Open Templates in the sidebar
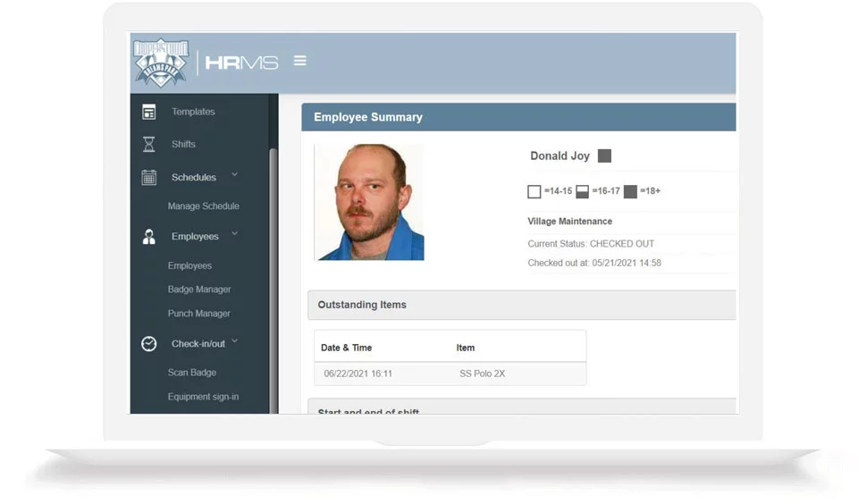The height and width of the screenshot is (504, 867). coord(193,112)
